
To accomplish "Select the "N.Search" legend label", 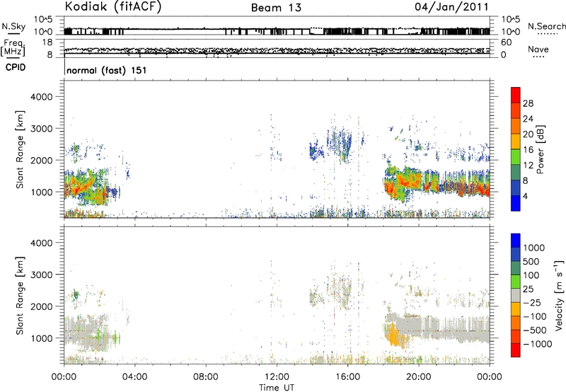I will click(x=546, y=26).
